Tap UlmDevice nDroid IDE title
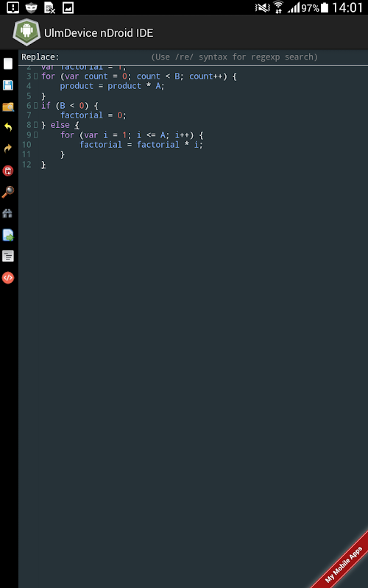Screen dimensions: 368x588 99,33
